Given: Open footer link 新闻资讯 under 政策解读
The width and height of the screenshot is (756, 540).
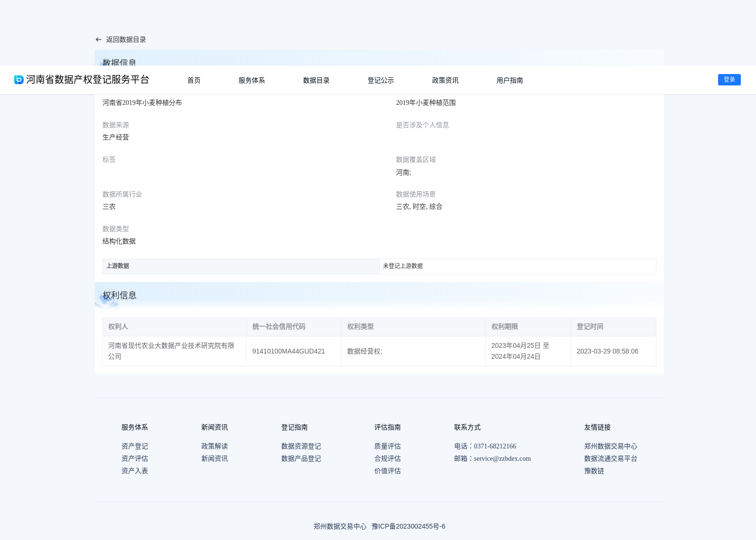Looking at the screenshot, I should (214, 458).
